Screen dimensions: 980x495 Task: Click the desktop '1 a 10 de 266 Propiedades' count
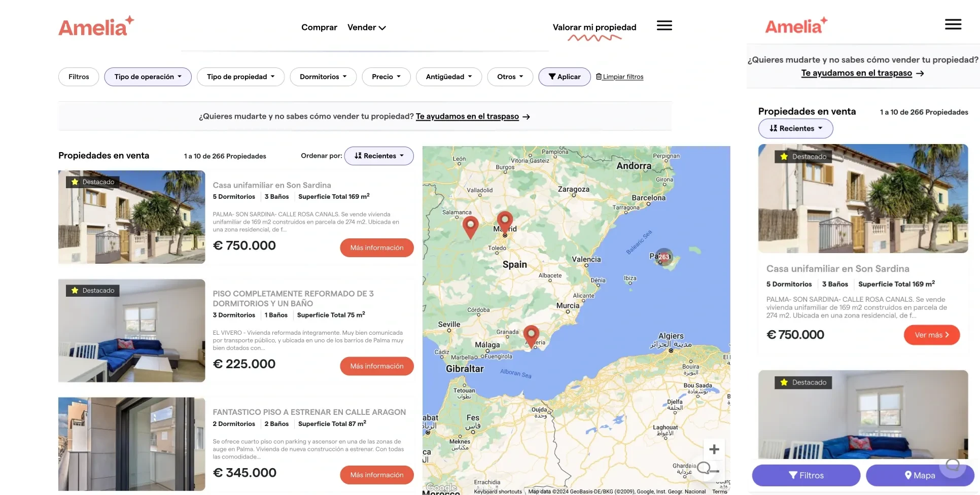[x=225, y=156]
